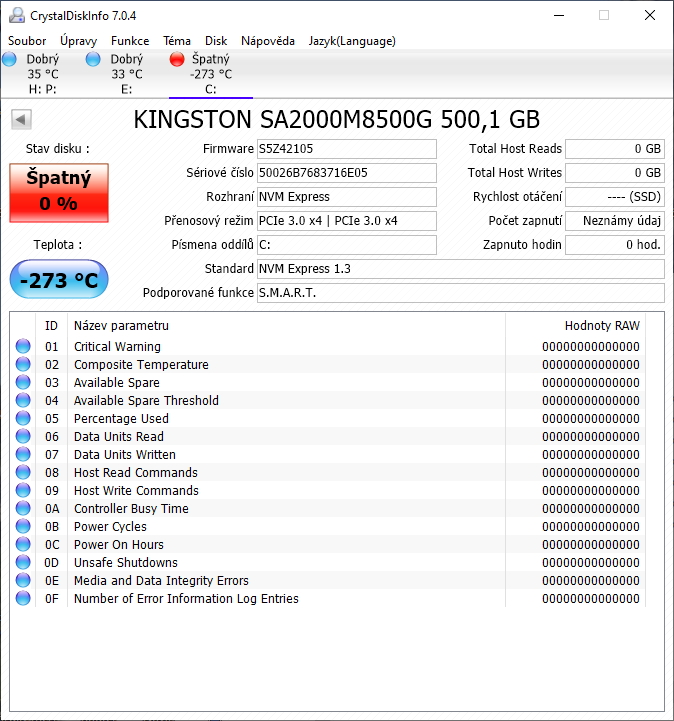Click the Hodnoty RAW column header
674x721 pixels.
[x=575, y=326]
